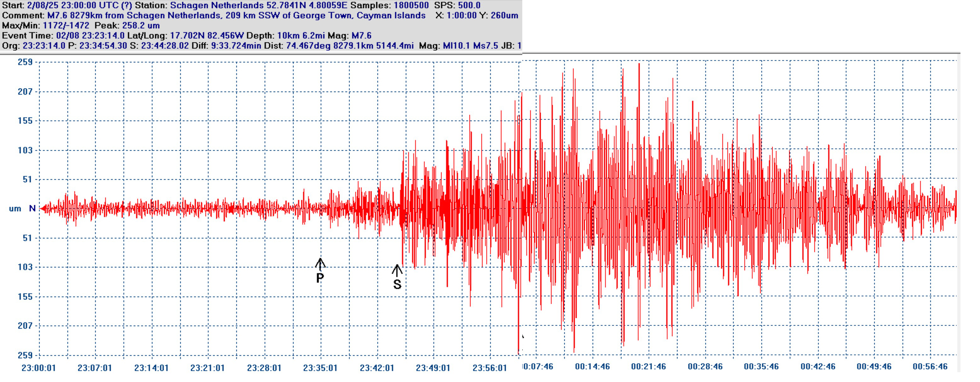Click the um unit label on axis
This screenshot has height=382, width=980.
pyautogui.click(x=15, y=209)
